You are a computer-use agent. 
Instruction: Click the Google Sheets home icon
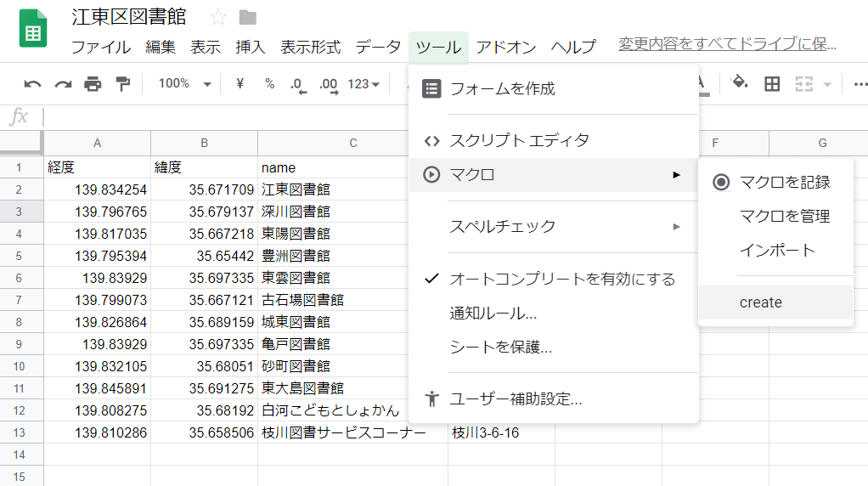[x=33, y=28]
